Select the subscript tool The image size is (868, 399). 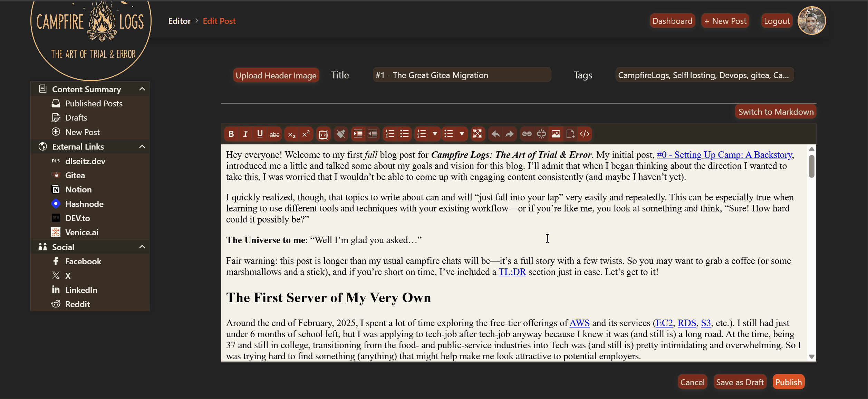coord(292,134)
